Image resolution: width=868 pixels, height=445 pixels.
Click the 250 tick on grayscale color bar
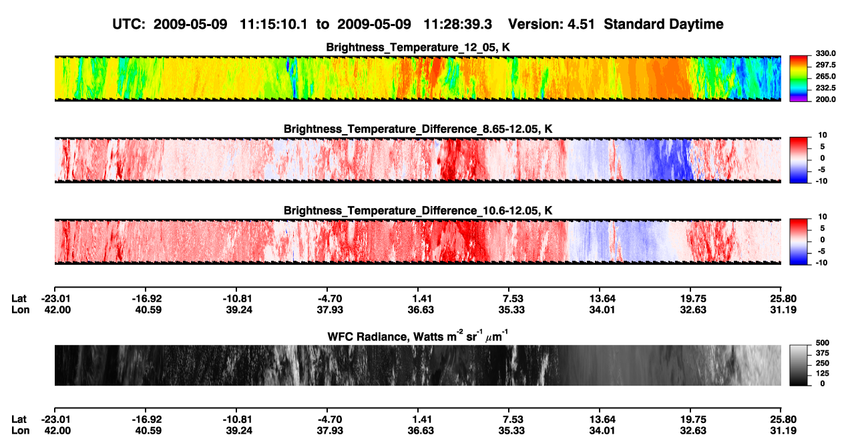821,363
